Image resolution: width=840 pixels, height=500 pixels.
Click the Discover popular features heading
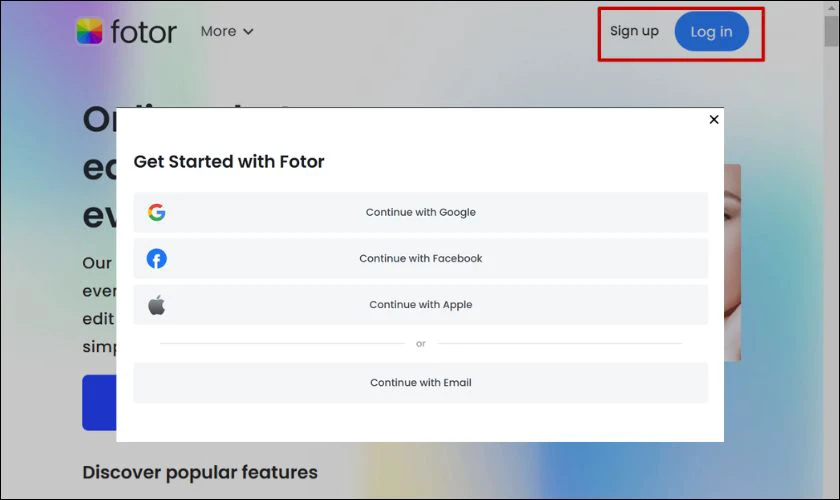tap(200, 472)
